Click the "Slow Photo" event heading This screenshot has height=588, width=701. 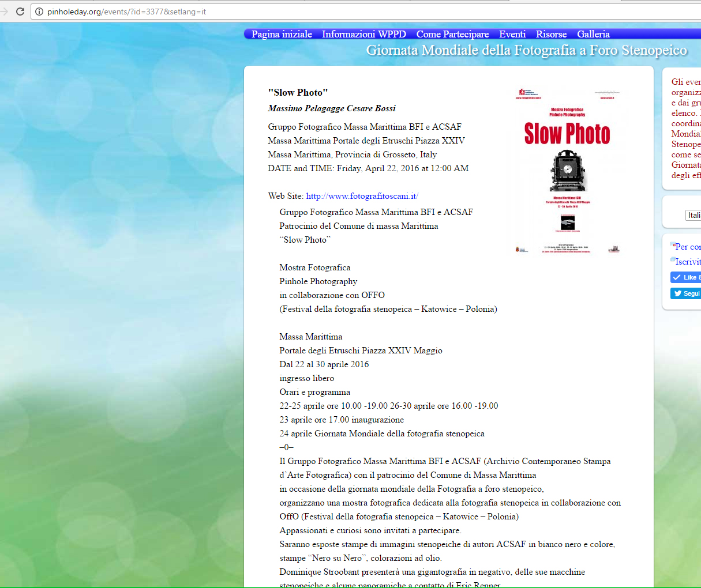coord(298,92)
